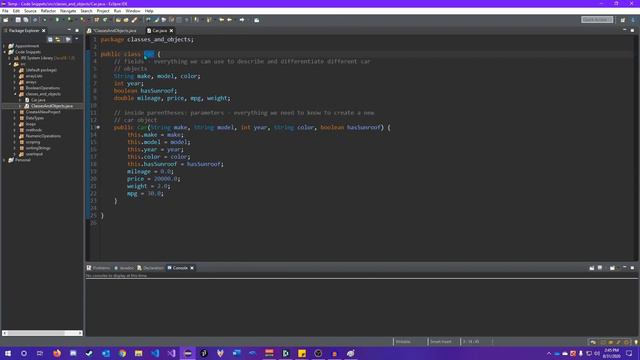Open Firefox from the taskbar

click(x=57, y=353)
